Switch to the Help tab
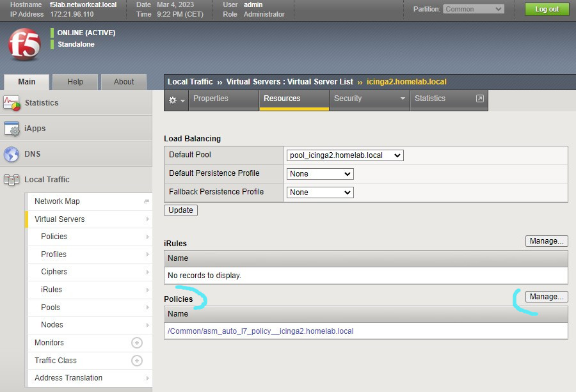 click(76, 82)
